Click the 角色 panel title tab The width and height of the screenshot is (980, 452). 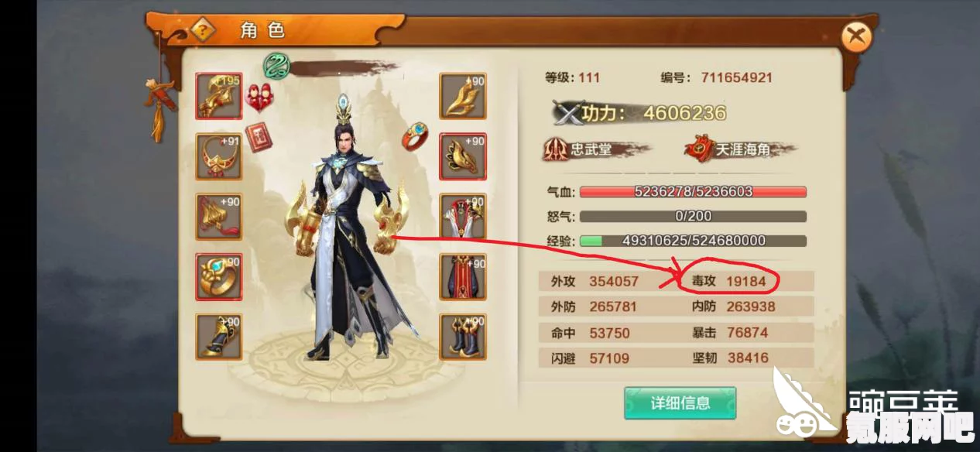pyautogui.click(x=262, y=31)
